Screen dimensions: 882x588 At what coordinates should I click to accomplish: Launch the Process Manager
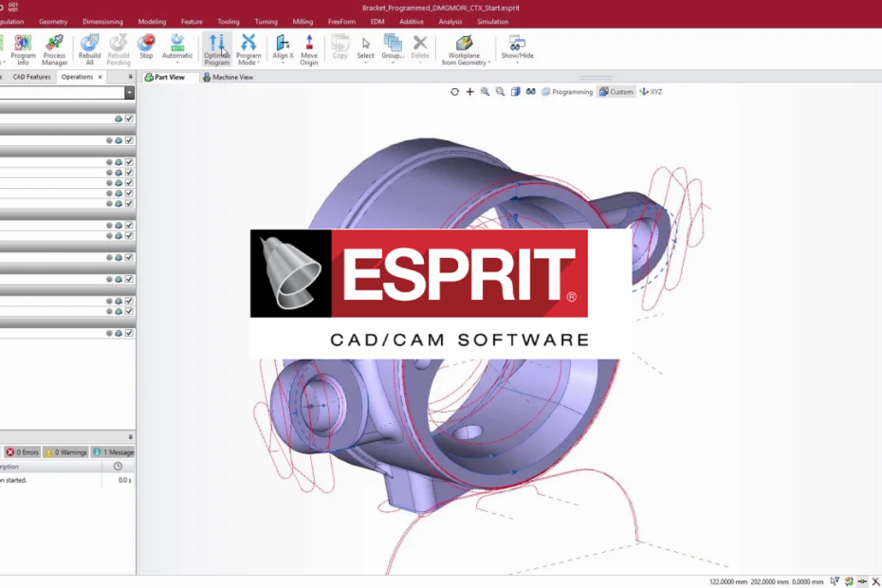[55, 49]
